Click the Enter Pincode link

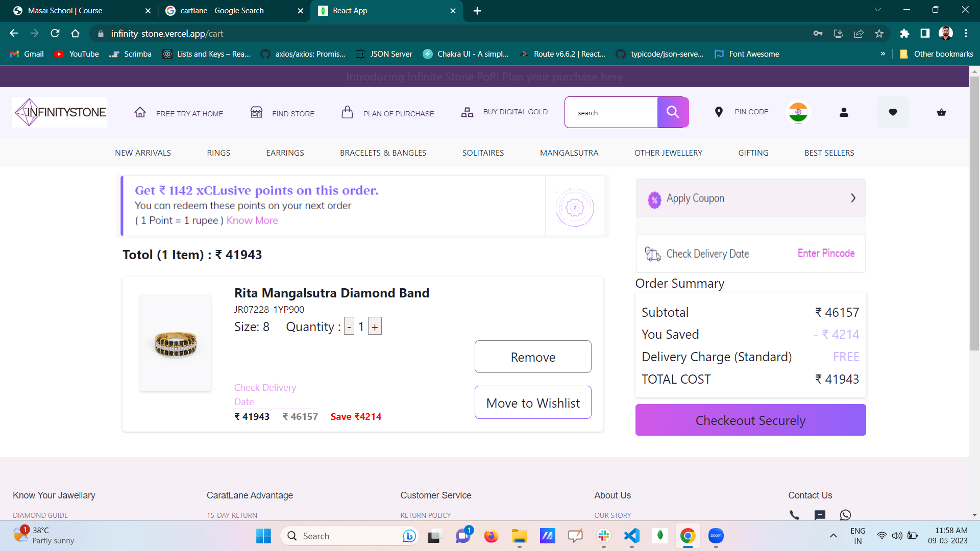[x=826, y=254]
